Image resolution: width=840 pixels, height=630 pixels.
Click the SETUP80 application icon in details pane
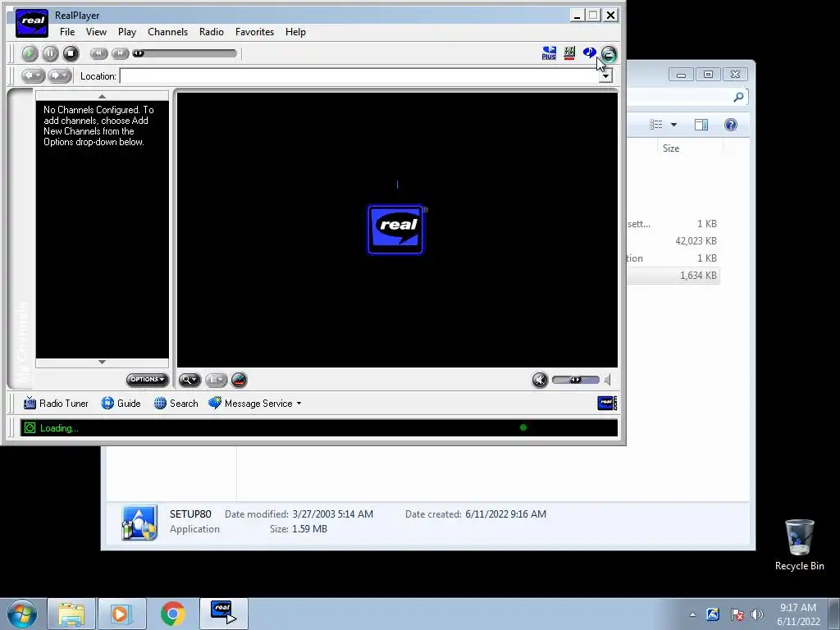click(139, 523)
